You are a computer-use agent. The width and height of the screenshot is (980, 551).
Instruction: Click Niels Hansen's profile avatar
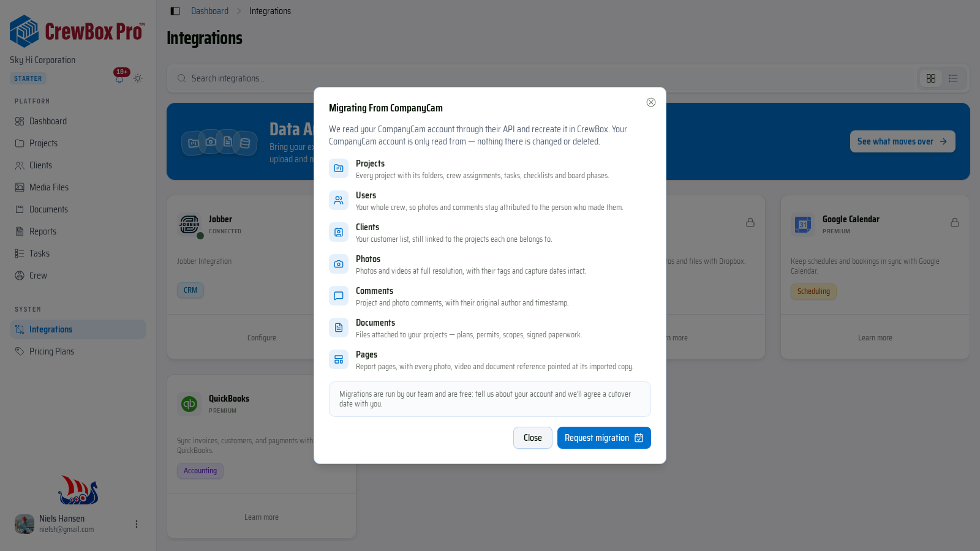click(24, 524)
